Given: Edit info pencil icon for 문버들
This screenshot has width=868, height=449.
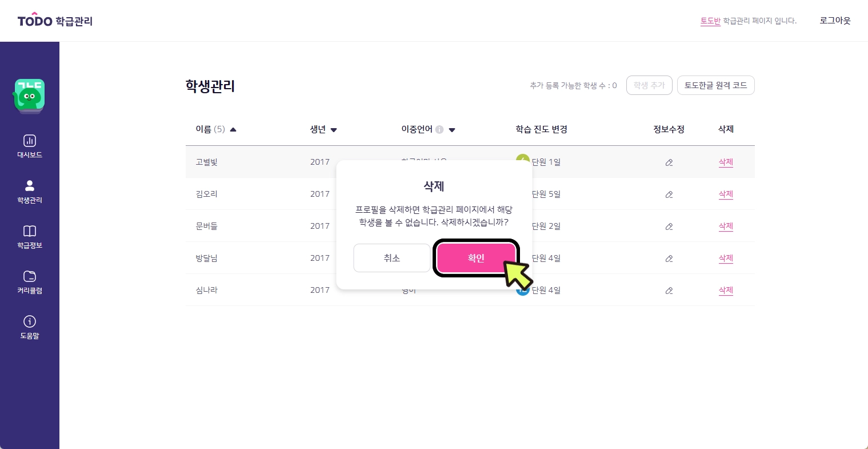Looking at the screenshot, I should click(669, 227).
